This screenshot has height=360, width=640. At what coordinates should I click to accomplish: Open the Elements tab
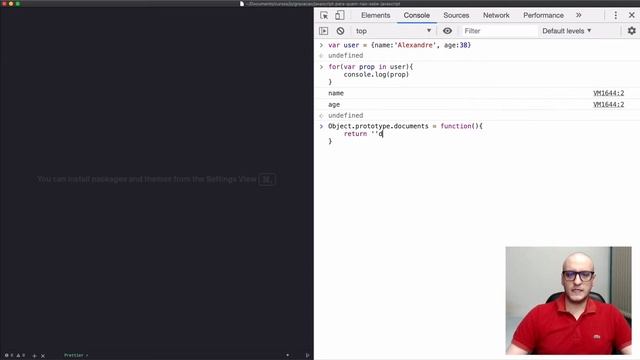376,16
